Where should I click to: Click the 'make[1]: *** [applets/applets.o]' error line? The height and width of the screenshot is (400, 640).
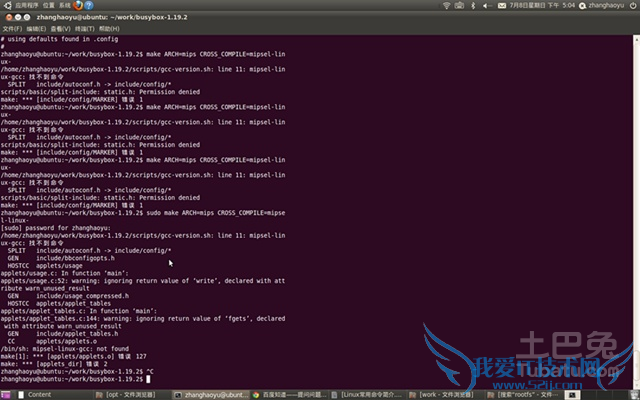(74, 356)
